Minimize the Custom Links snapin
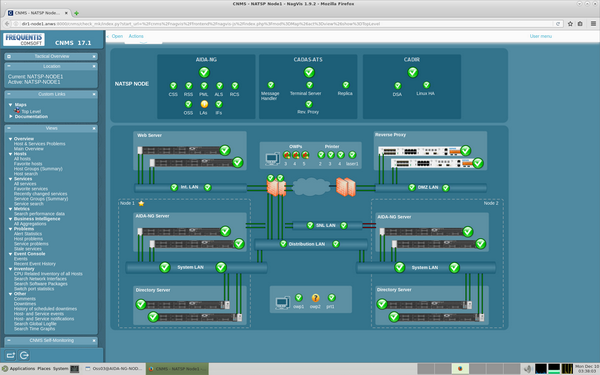Screen dimensions: 600x375 click(9, 94)
